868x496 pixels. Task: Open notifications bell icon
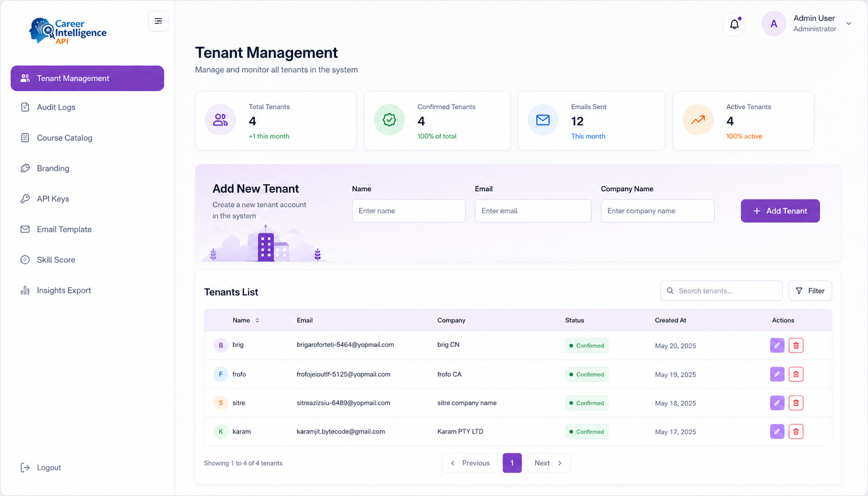[x=735, y=24]
